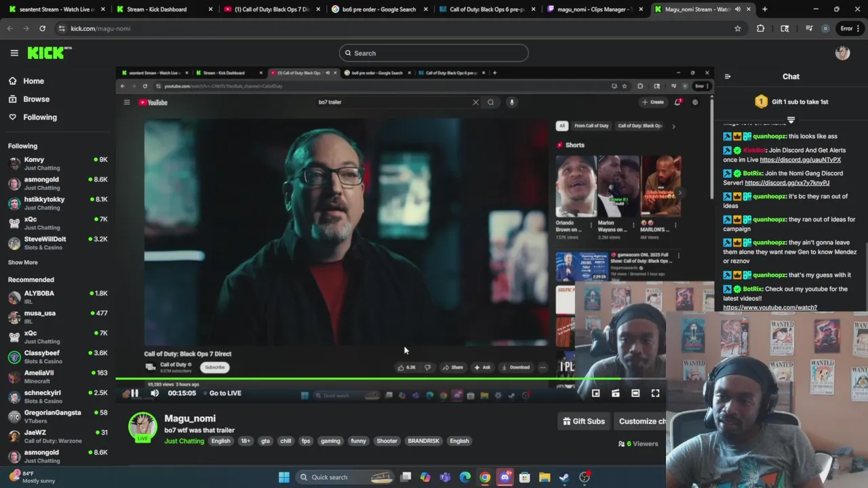Screen dimensions: 868x488
Task: Toggle theater mode in Kick player
Action: (635, 393)
